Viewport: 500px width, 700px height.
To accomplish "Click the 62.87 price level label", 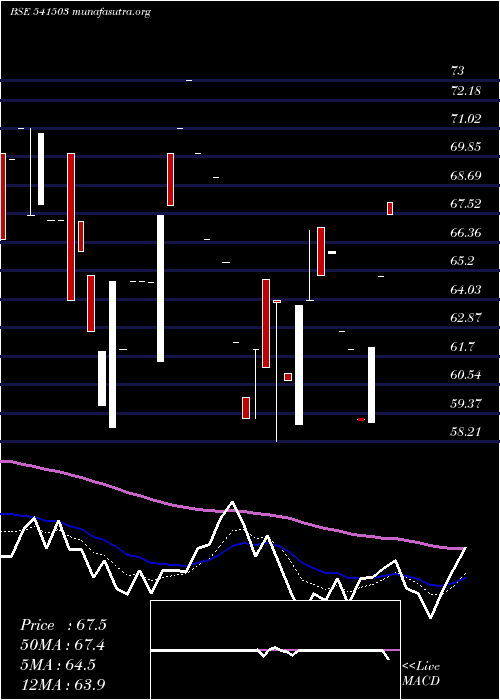I will pyautogui.click(x=466, y=318).
